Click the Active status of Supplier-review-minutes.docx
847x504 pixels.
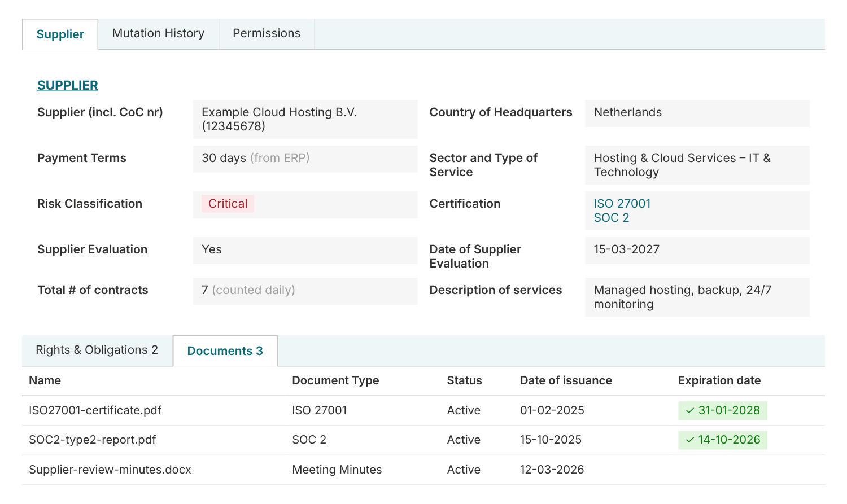[x=464, y=470]
